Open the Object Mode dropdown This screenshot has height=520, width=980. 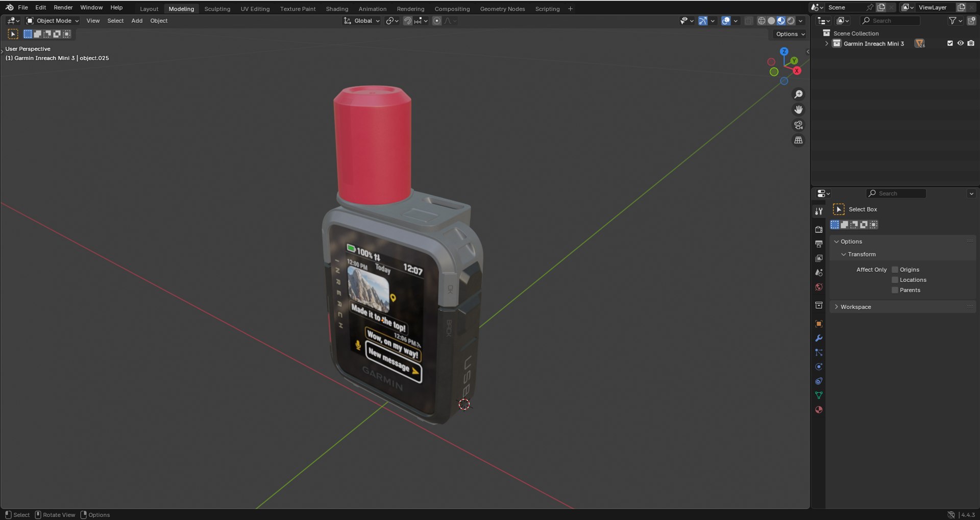[x=53, y=21]
